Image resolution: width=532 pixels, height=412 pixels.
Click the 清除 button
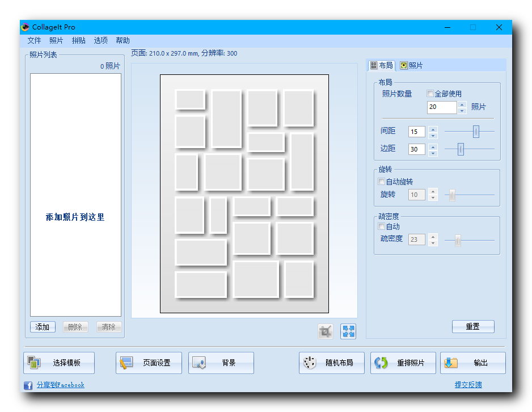(x=108, y=327)
